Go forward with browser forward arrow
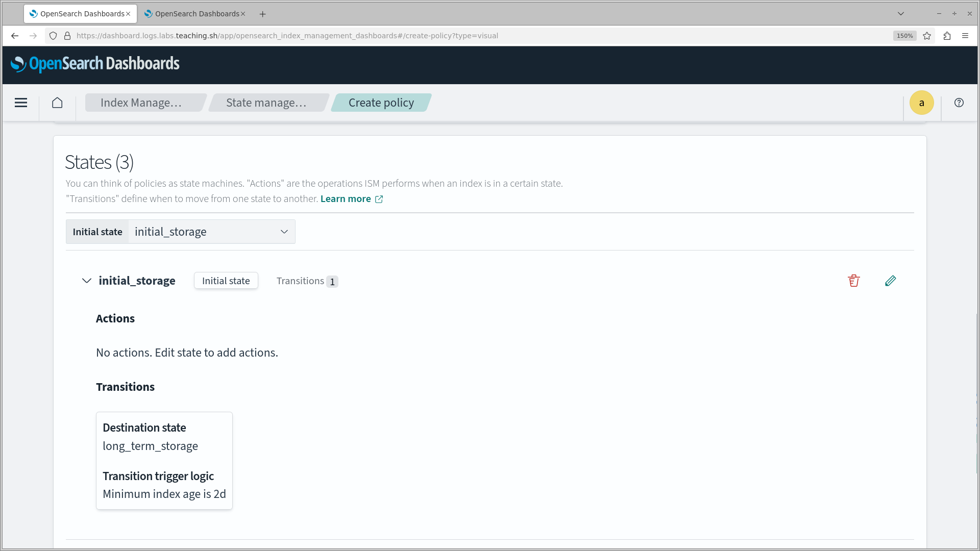 [33, 36]
